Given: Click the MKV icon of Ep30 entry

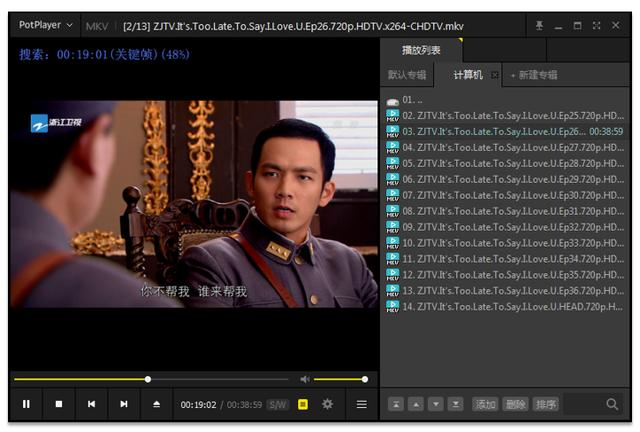Looking at the screenshot, I should pos(392,196).
